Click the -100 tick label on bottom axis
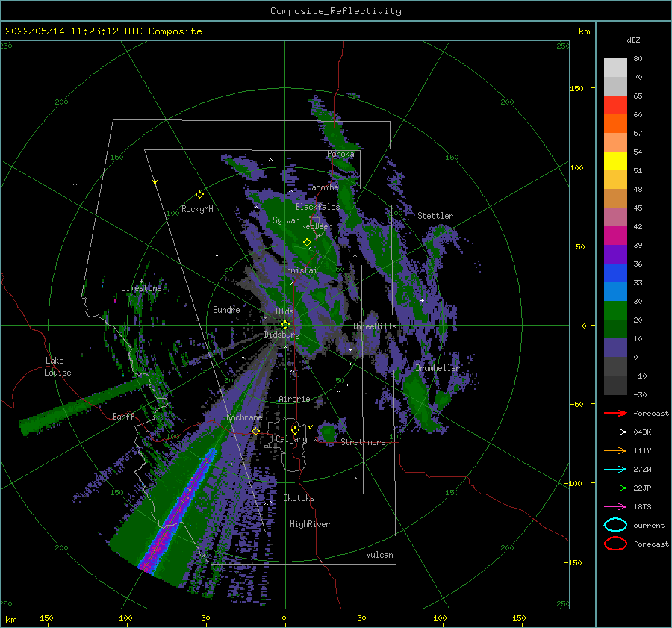Viewport: 672px width, 628px height. (123, 618)
